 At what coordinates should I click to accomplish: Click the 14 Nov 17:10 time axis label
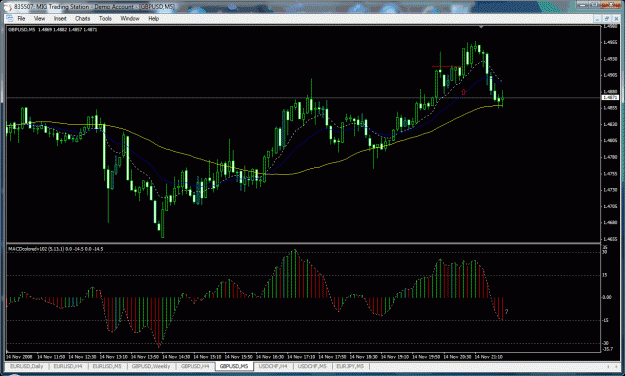301,357
